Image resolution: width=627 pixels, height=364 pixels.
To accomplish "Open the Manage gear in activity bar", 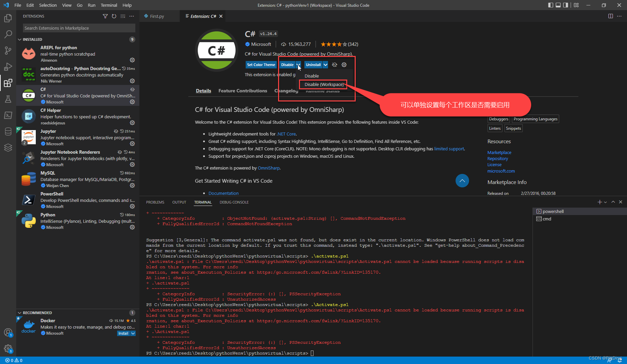I will [x=8, y=348].
